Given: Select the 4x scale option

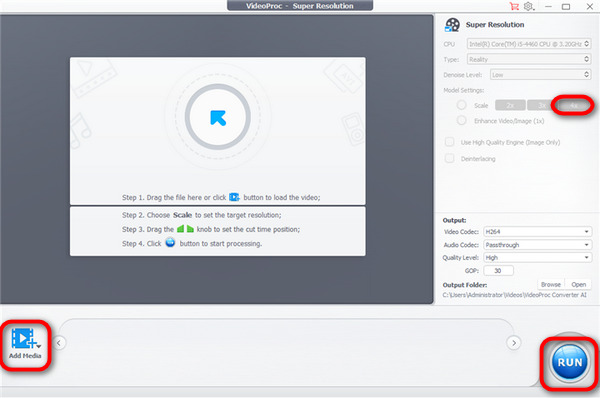Looking at the screenshot, I should (573, 105).
